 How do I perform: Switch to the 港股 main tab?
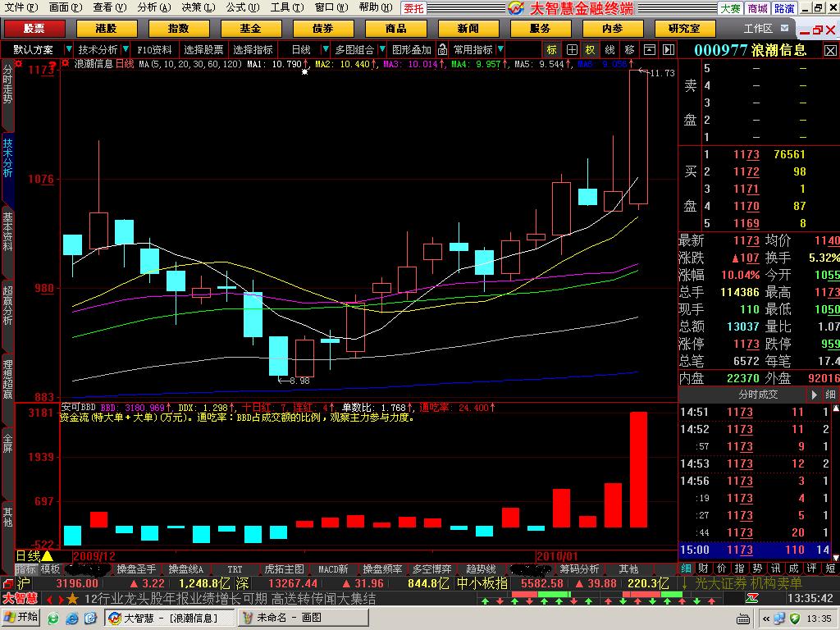(106, 29)
